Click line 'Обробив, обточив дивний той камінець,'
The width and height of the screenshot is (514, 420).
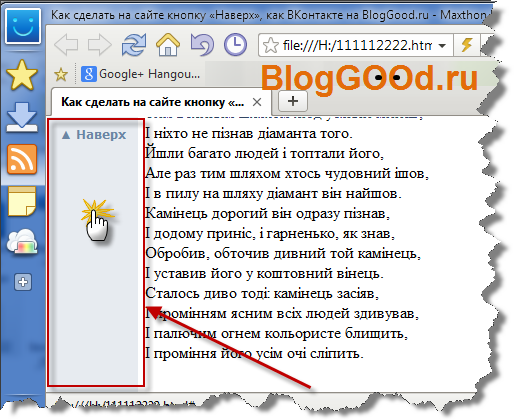pyautogui.click(x=283, y=254)
